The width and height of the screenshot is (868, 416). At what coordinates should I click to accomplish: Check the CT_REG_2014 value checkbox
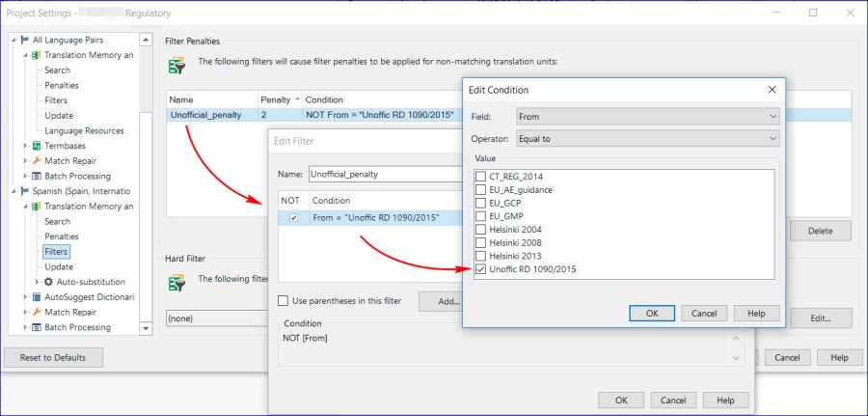click(481, 177)
